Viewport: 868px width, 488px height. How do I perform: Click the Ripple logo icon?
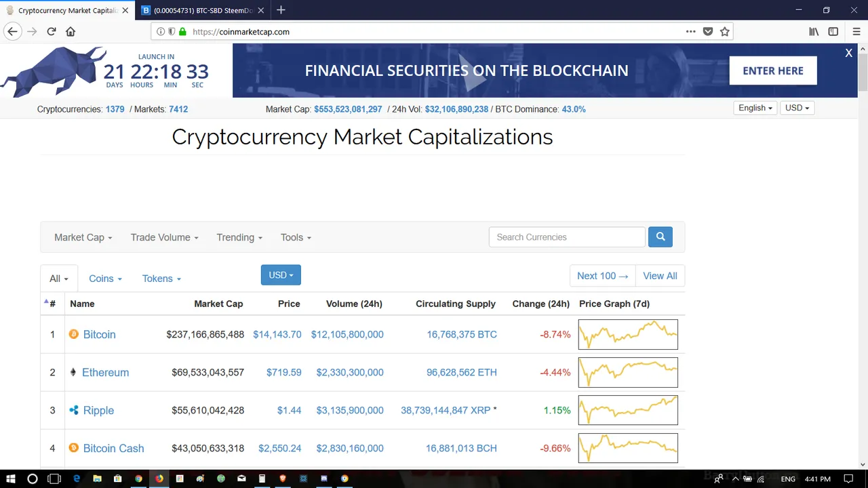click(x=74, y=410)
